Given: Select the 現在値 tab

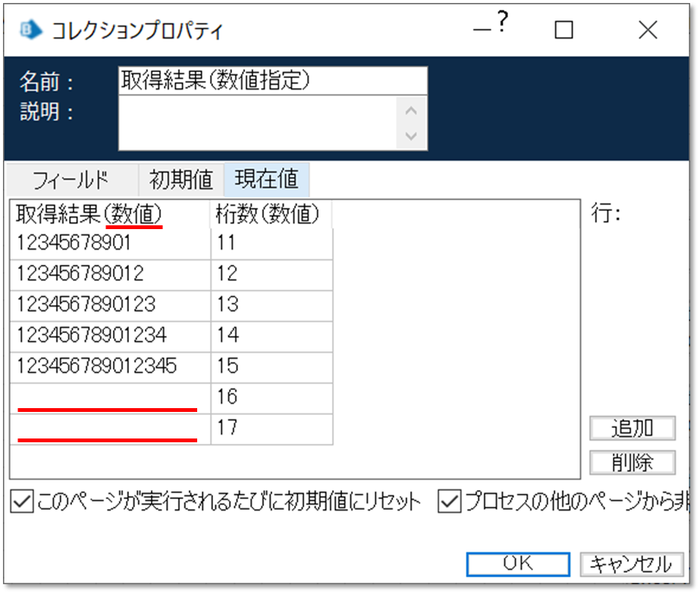Looking at the screenshot, I should [x=266, y=180].
